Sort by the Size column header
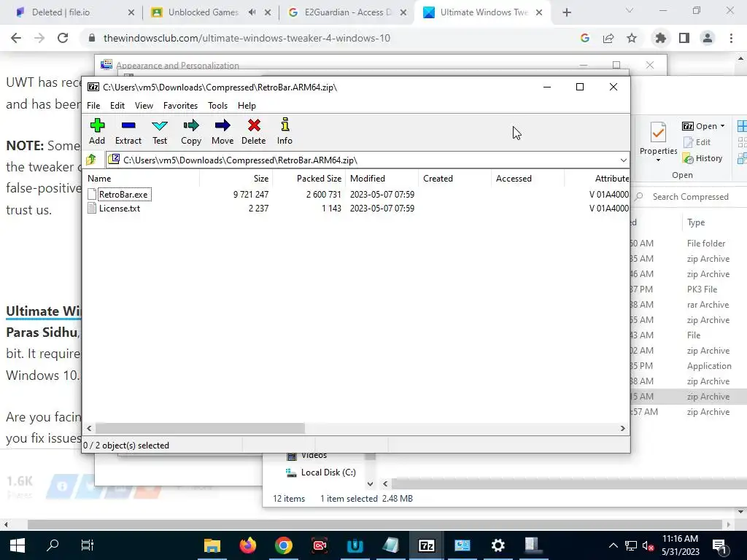This screenshot has height=560, width=747. click(236, 179)
